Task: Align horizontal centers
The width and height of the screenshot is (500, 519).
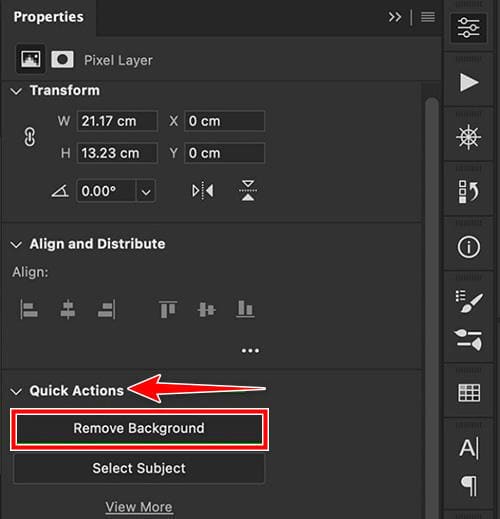Action: pyautogui.click(x=68, y=309)
